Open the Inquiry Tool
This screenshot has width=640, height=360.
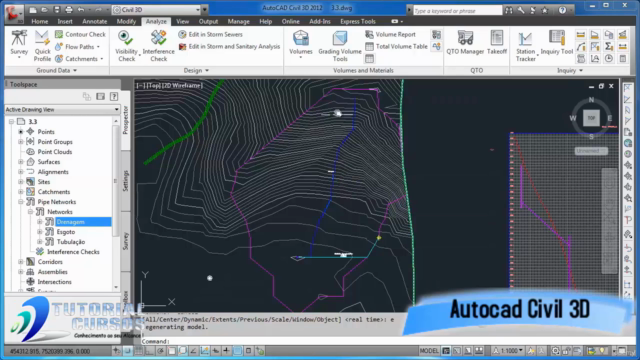click(557, 43)
